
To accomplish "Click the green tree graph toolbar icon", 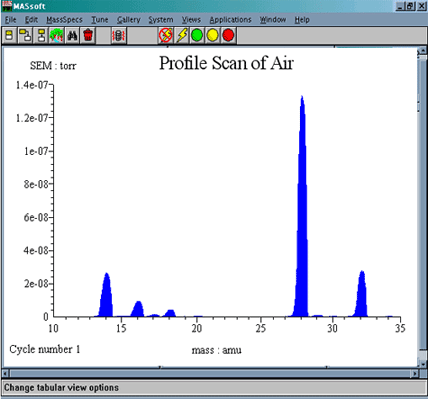I will coord(57,35).
